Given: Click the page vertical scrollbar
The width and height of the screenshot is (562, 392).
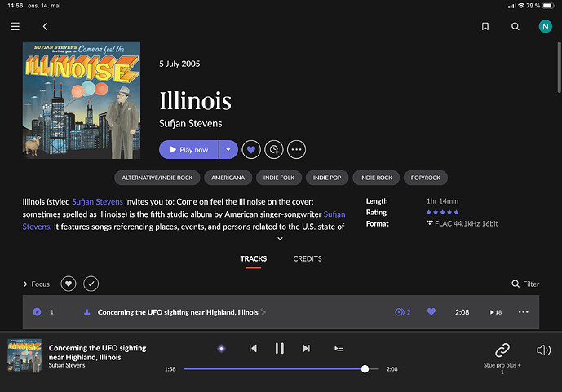Looking at the screenshot, I should click(559, 68).
